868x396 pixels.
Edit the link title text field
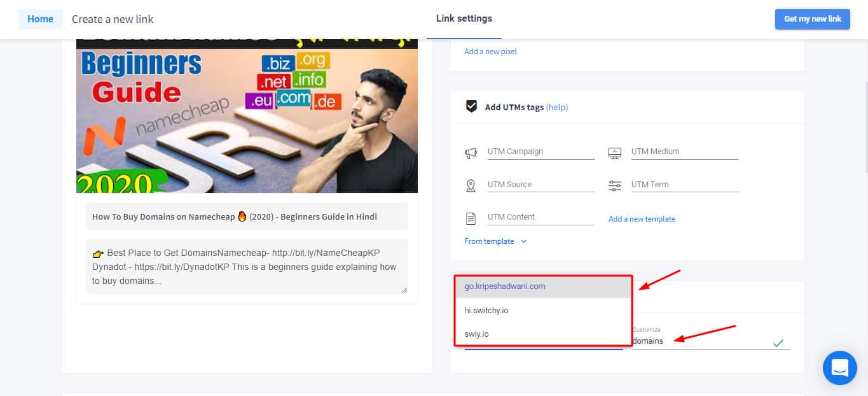click(x=247, y=216)
